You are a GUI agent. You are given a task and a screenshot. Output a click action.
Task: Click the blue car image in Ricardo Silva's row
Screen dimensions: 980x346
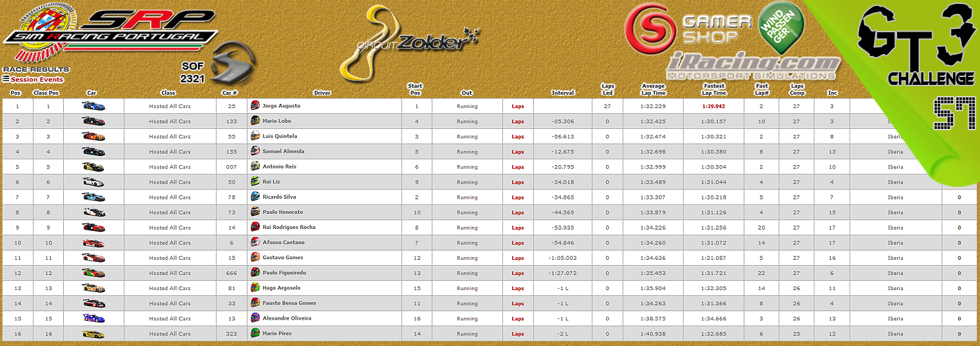(x=93, y=197)
